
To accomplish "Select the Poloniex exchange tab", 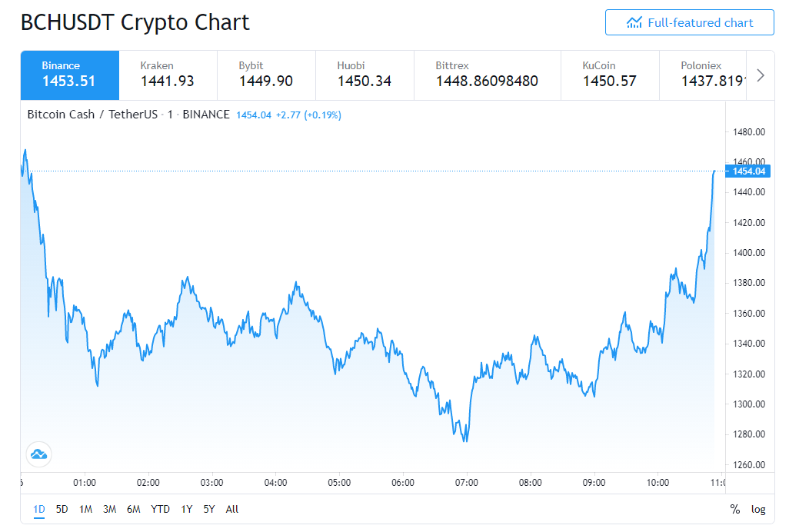I will click(703, 75).
